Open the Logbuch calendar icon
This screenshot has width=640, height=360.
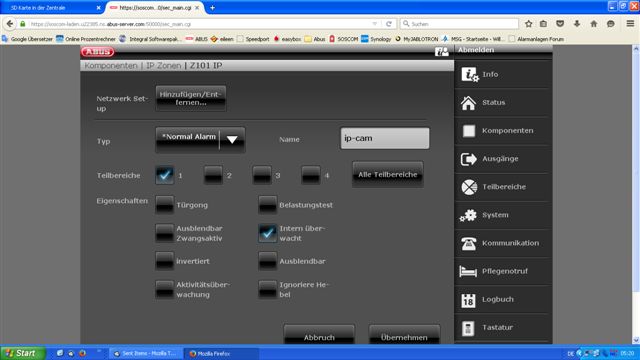(x=468, y=300)
